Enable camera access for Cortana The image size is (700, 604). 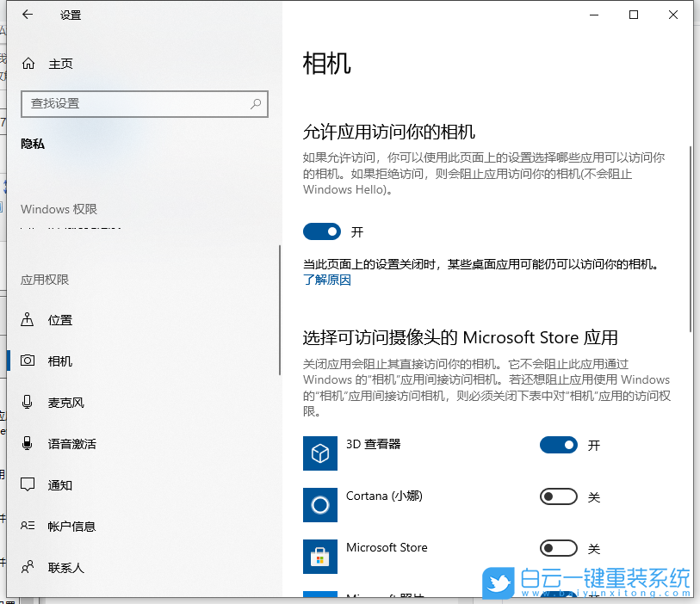tap(558, 496)
